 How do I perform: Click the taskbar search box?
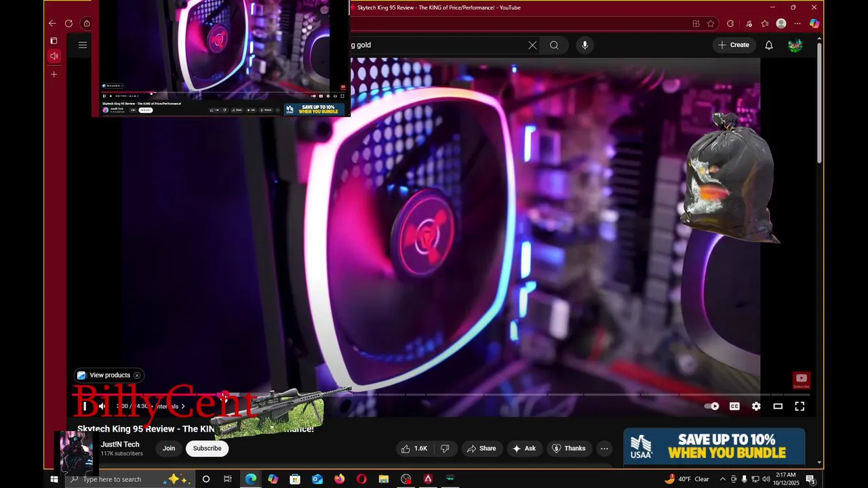pos(129,479)
